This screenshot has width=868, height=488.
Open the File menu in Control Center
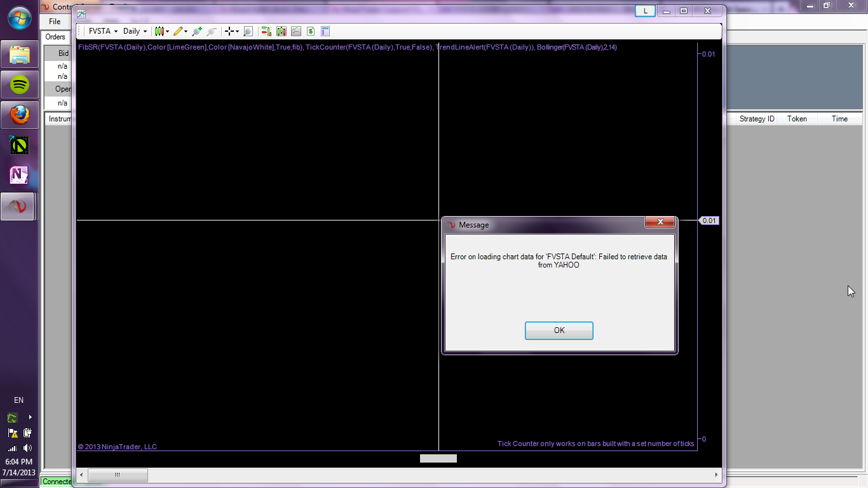coord(55,22)
